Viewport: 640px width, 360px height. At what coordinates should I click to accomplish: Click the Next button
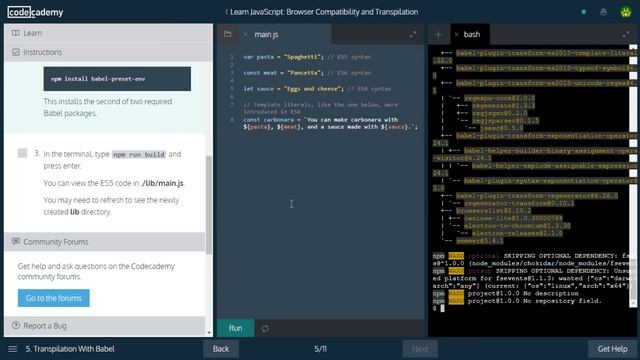click(x=420, y=349)
